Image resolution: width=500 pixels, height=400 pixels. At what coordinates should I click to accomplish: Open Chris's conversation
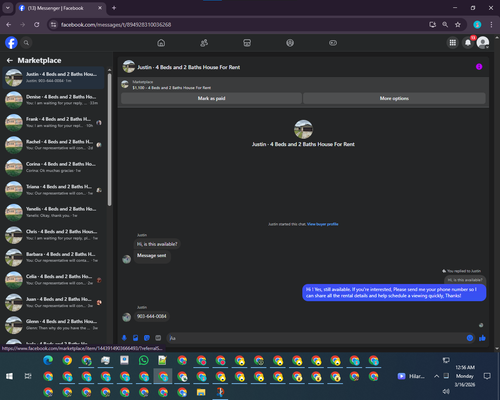pos(54,235)
